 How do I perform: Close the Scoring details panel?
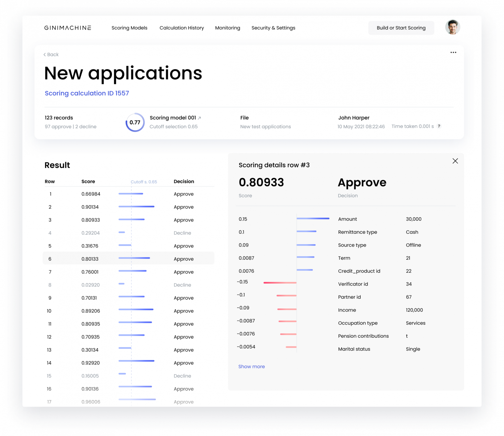pos(455,161)
